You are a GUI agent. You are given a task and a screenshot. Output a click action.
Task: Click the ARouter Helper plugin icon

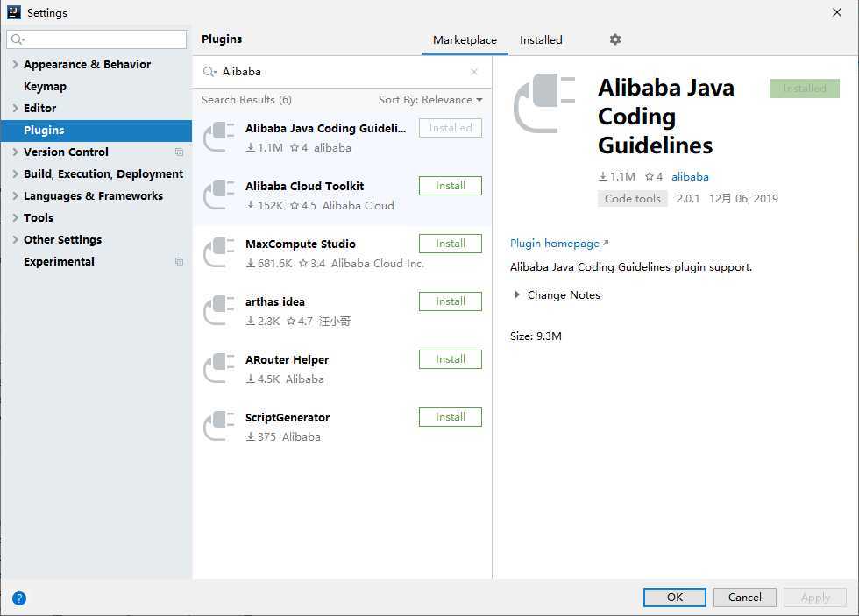(219, 368)
